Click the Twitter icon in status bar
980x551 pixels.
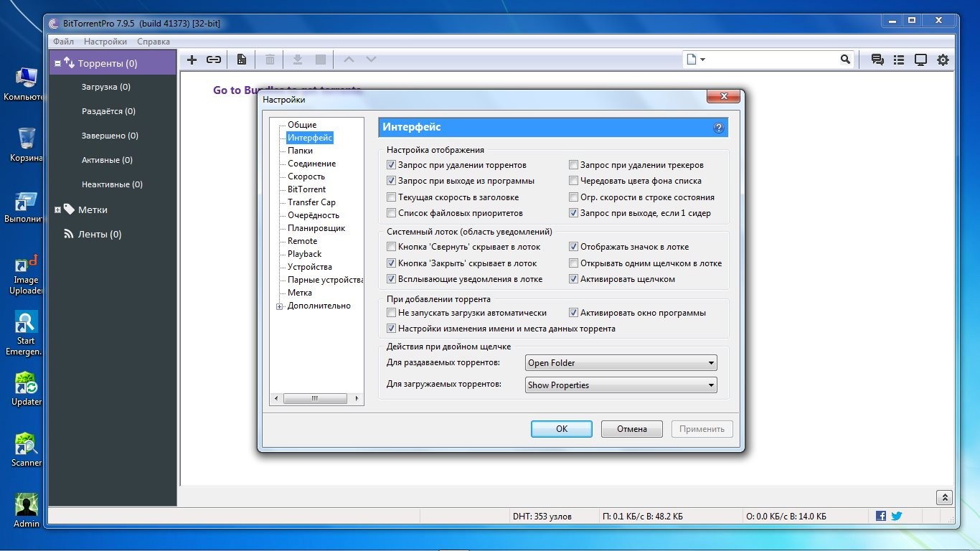click(897, 516)
